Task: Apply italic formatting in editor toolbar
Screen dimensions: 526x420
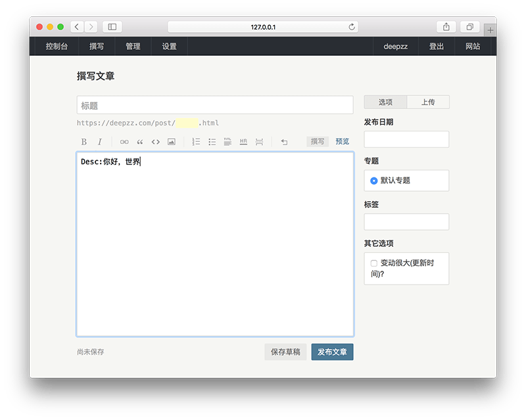Action: (100, 141)
